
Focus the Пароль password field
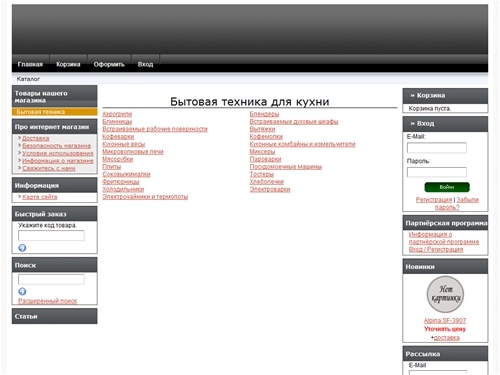(437, 172)
